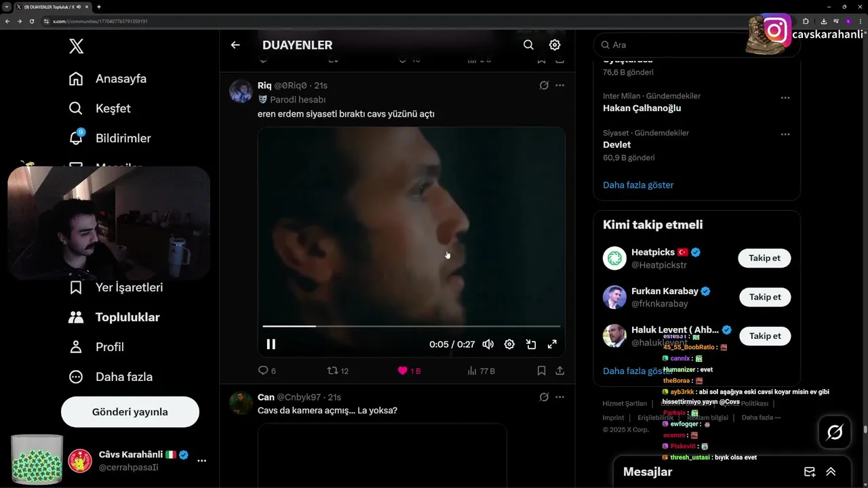Open more options on Riq's post

coord(559,85)
